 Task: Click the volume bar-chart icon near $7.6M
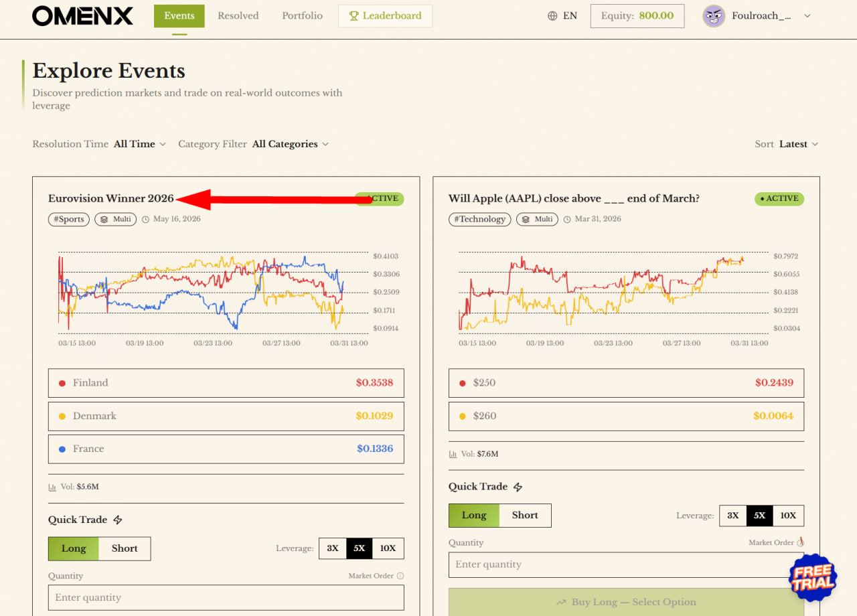click(453, 454)
